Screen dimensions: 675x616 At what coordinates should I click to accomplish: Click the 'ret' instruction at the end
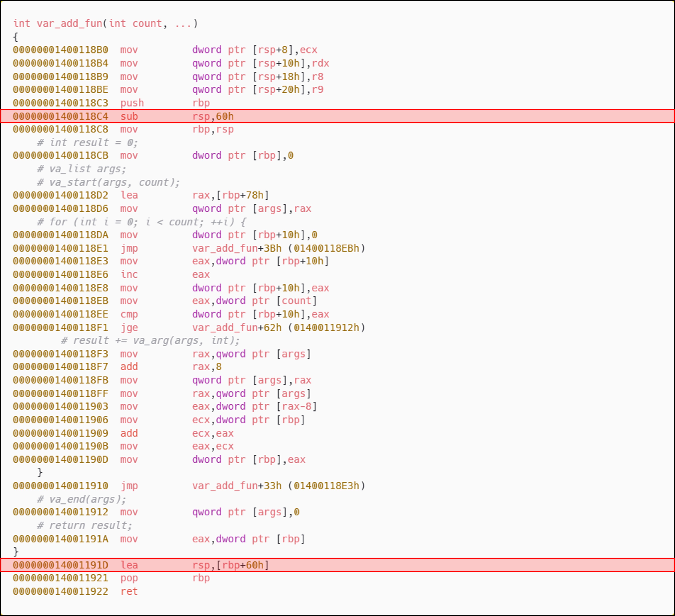coord(129,591)
